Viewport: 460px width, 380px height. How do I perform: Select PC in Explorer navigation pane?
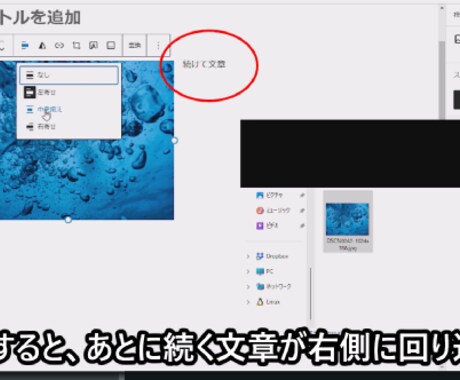265,272
